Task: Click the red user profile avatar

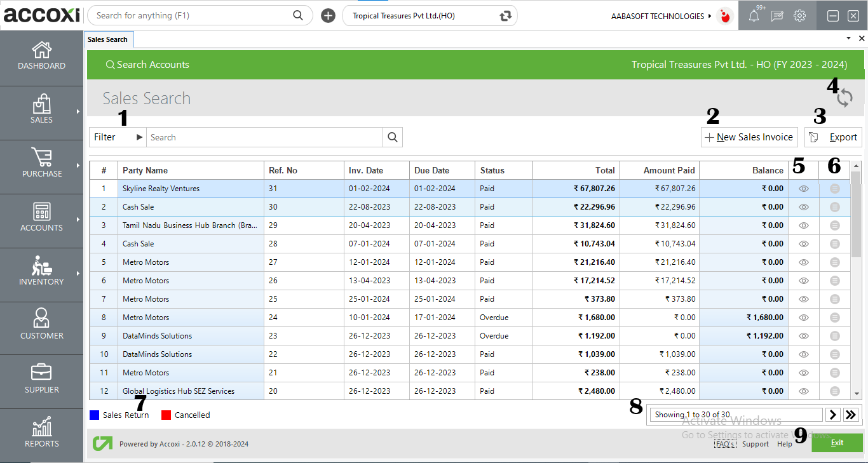Action: point(724,16)
